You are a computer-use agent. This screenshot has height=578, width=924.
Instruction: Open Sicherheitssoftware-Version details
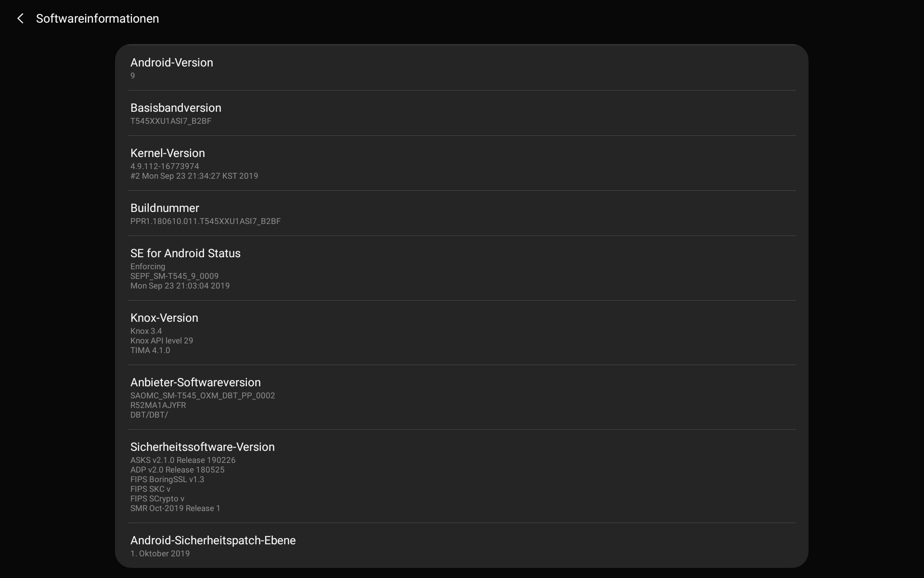pos(462,476)
